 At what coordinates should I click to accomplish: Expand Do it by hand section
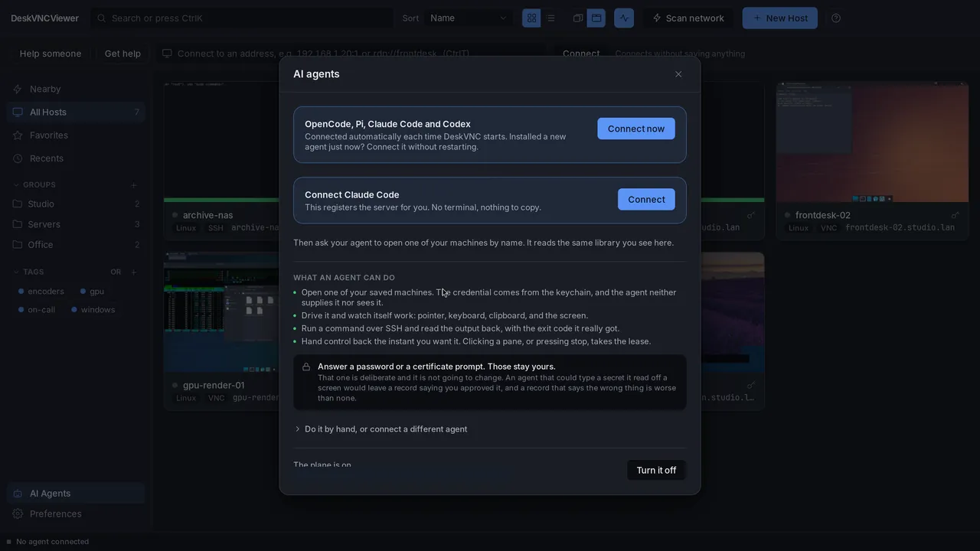coord(381,429)
